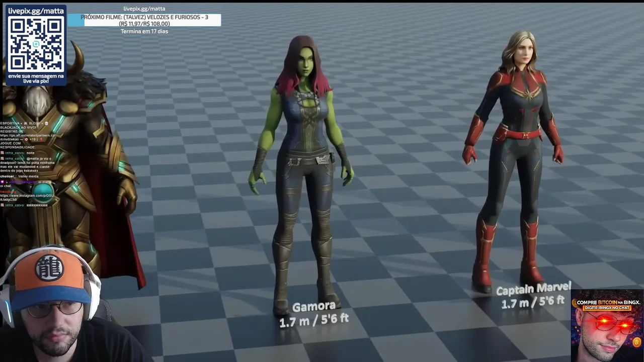This screenshot has height=362, width=644.
Task: Click 'envie sua mensagem na live via pix!' caption
Action: (36, 78)
